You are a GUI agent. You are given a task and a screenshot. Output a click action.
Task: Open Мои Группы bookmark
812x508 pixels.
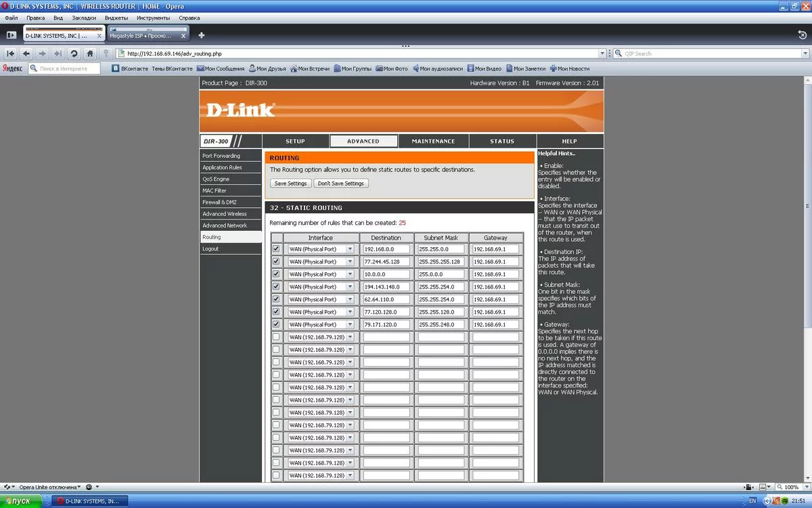pos(353,68)
